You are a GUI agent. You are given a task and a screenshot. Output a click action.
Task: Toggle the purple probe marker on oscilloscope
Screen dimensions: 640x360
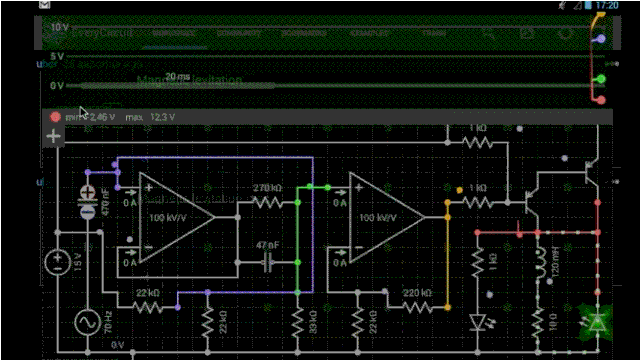pyautogui.click(x=600, y=39)
